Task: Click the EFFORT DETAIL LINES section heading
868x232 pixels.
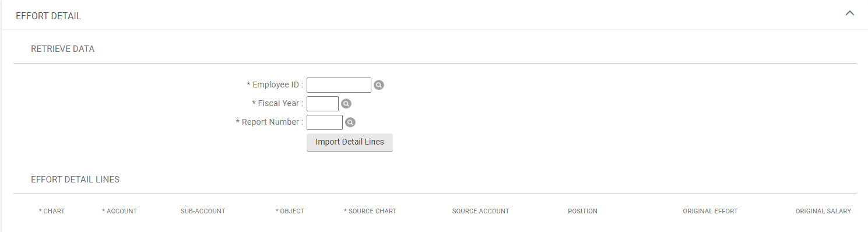Action: coord(75,180)
